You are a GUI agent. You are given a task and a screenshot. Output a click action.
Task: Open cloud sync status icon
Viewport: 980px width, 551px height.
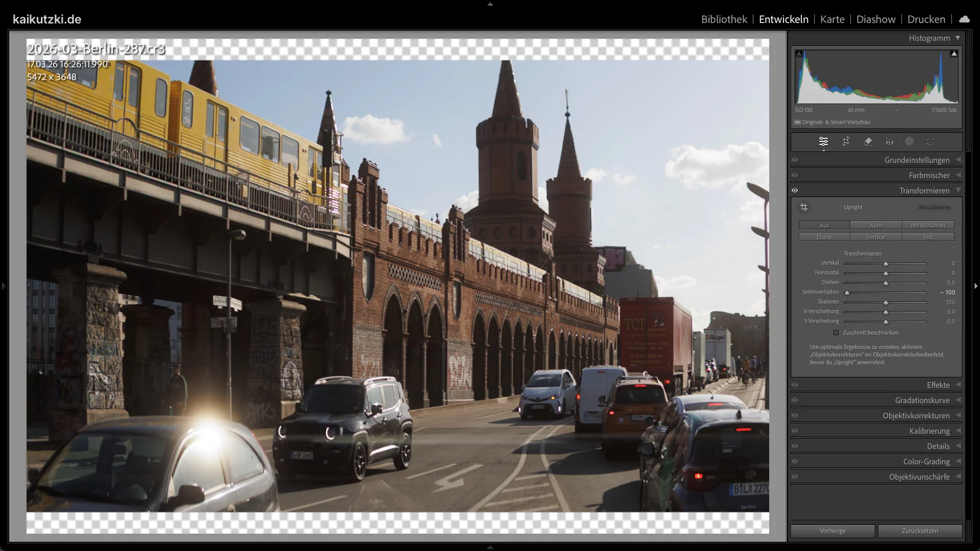[964, 19]
